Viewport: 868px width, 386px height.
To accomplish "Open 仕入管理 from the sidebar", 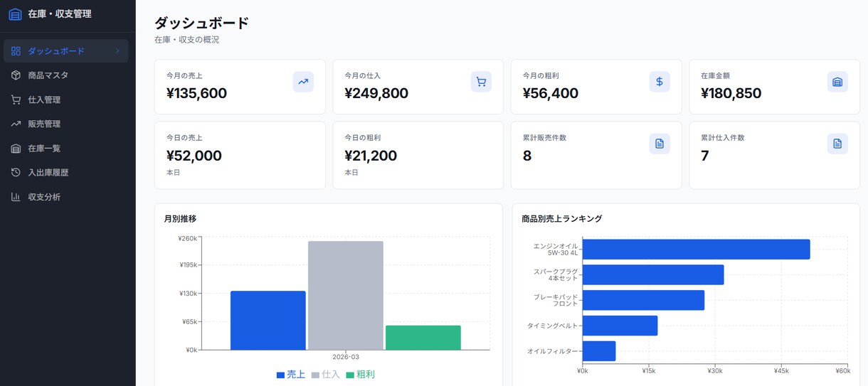I will (x=66, y=100).
